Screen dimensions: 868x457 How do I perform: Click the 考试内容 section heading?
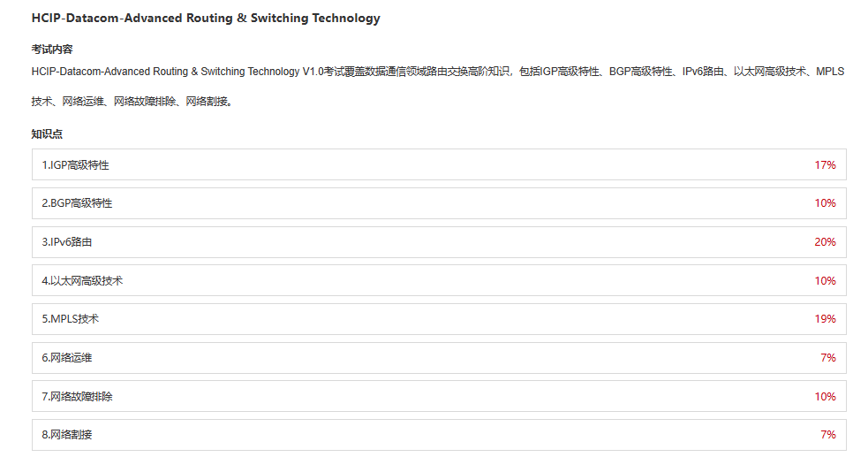(52, 50)
